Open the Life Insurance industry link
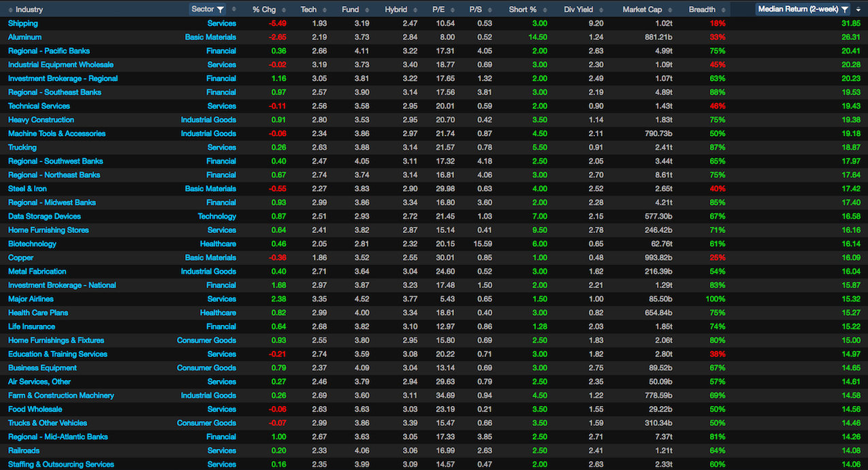This screenshot has width=868, height=470. [x=31, y=326]
